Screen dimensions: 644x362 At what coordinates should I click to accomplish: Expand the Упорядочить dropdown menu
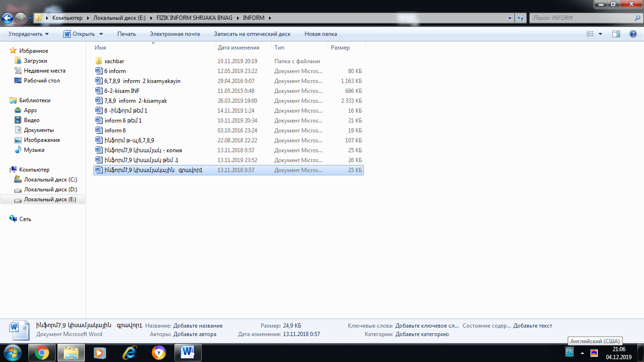click(x=29, y=34)
